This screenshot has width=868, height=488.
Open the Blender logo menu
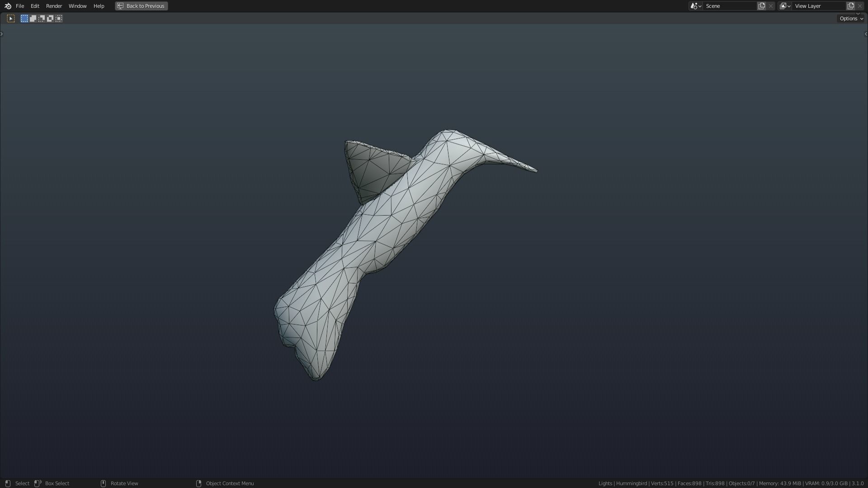coord(8,6)
